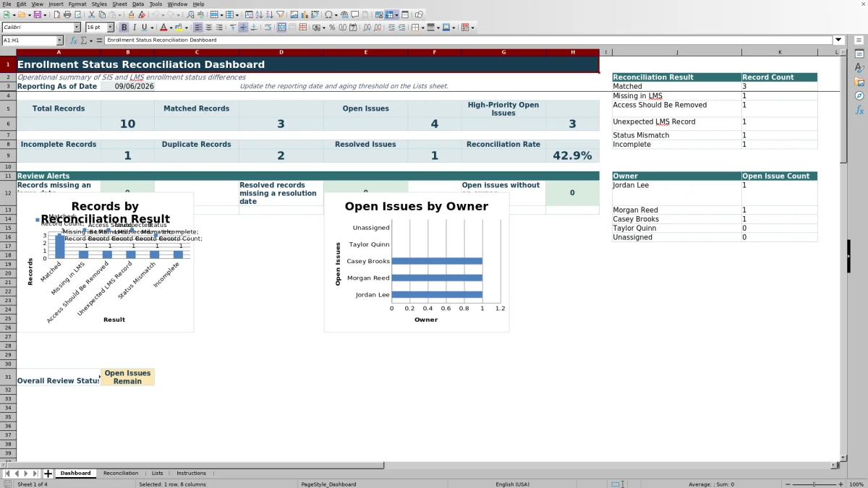This screenshot has height=488, width=868.
Task: Open the Function Wizard fx icon
Action: (x=75, y=40)
